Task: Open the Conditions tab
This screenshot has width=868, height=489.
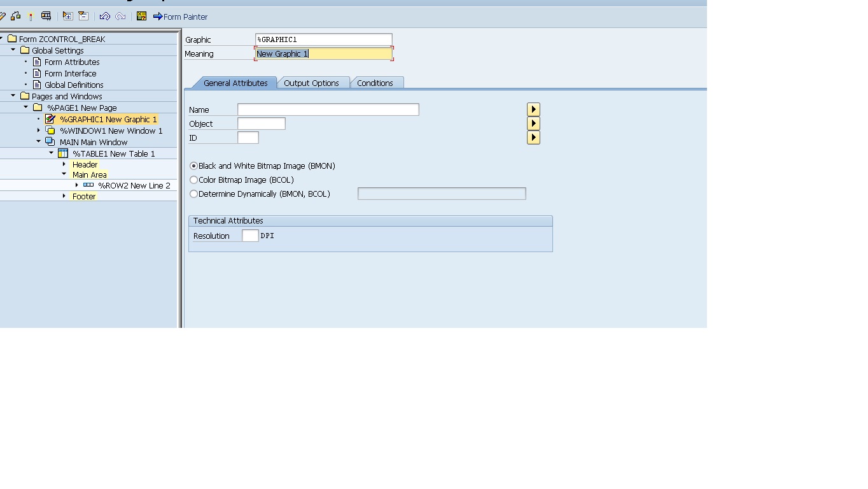Action: [x=377, y=83]
